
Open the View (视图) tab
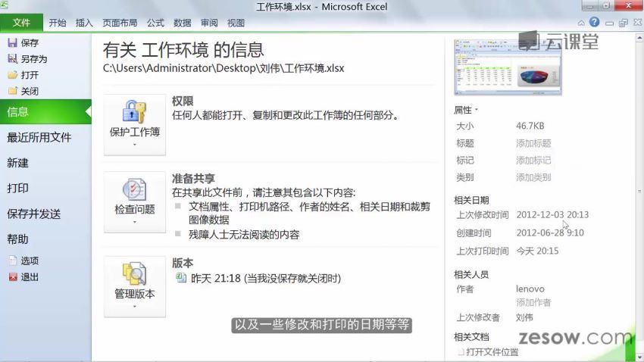(236, 23)
